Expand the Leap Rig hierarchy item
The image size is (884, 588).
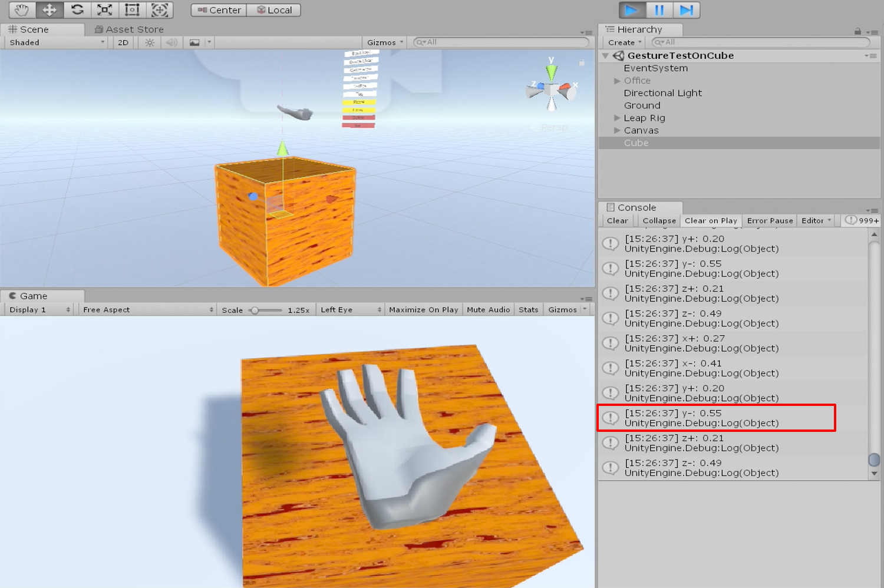(617, 118)
